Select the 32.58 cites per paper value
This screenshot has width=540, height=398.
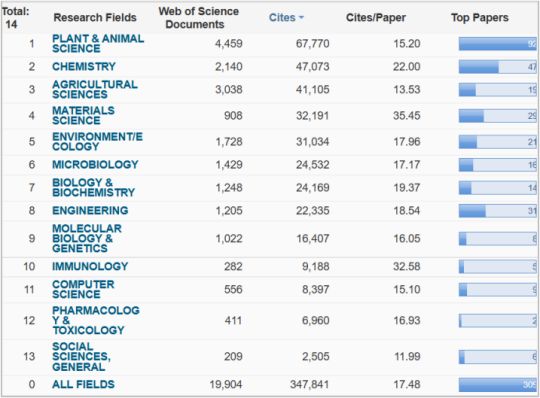[407, 266]
